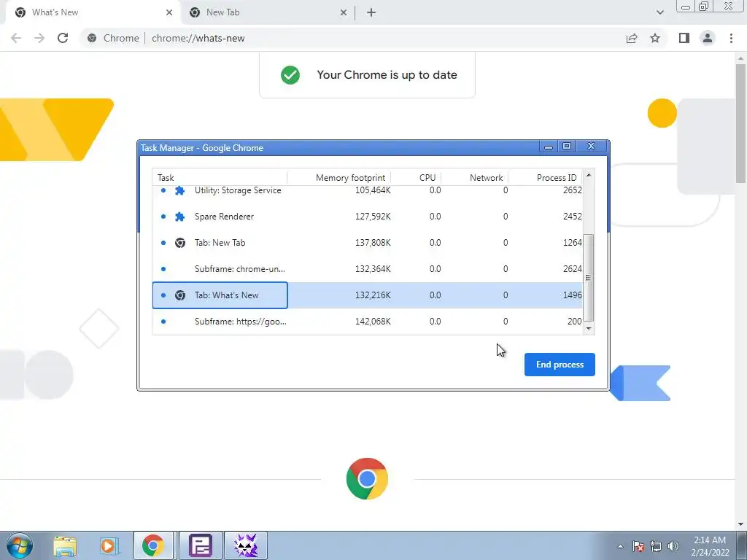Select the Subframe: https://goo... row
The height and width of the screenshot is (560, 747).
point(368,322)
